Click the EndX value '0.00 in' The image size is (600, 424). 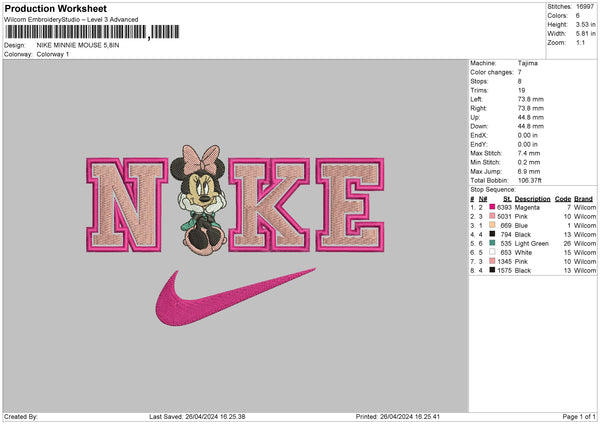tap(528, 135)
